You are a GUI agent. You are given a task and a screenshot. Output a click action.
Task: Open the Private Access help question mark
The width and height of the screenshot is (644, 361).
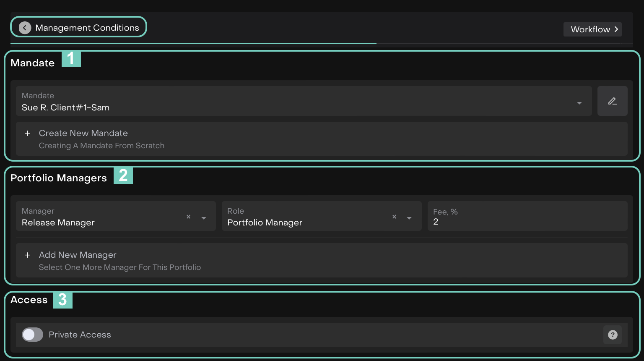(613, 335)
